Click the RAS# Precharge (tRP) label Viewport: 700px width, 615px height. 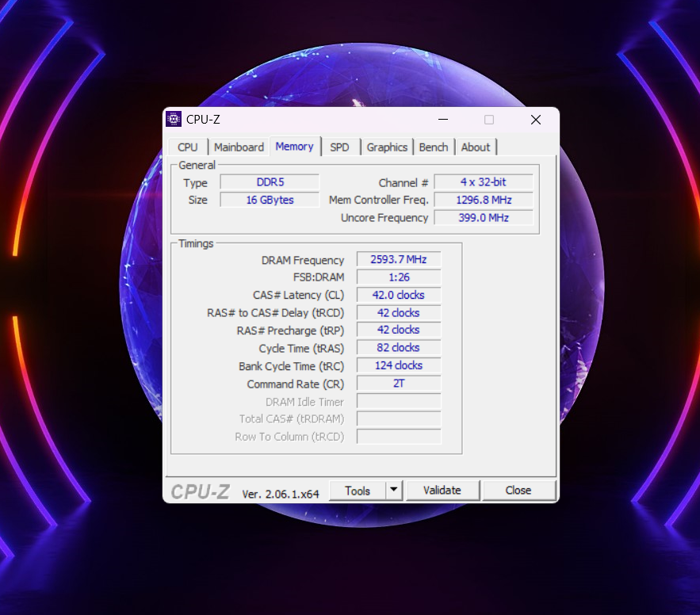coord(290,330)
